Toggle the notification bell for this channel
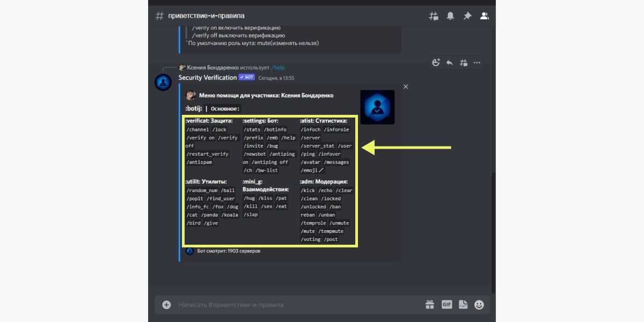The height and width of the screenshot is (322, 644). pyautogui.click(x=450, y=16)
